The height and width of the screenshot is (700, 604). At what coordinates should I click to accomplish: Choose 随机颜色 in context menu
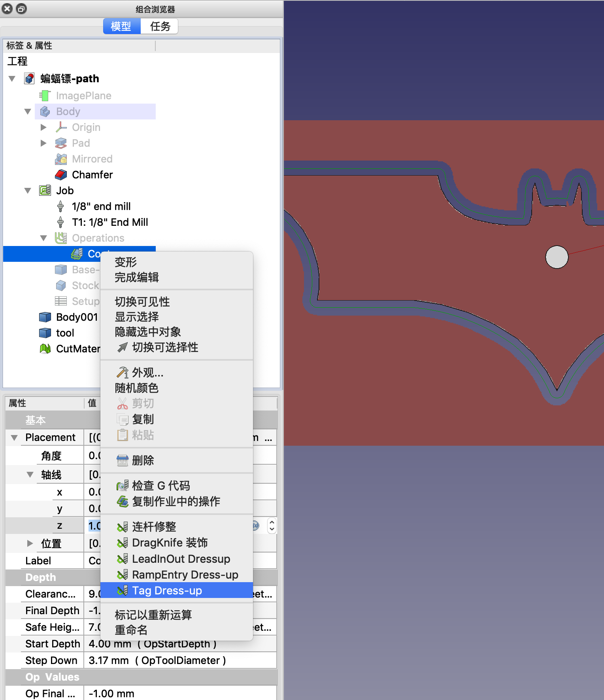coord(177,388)
